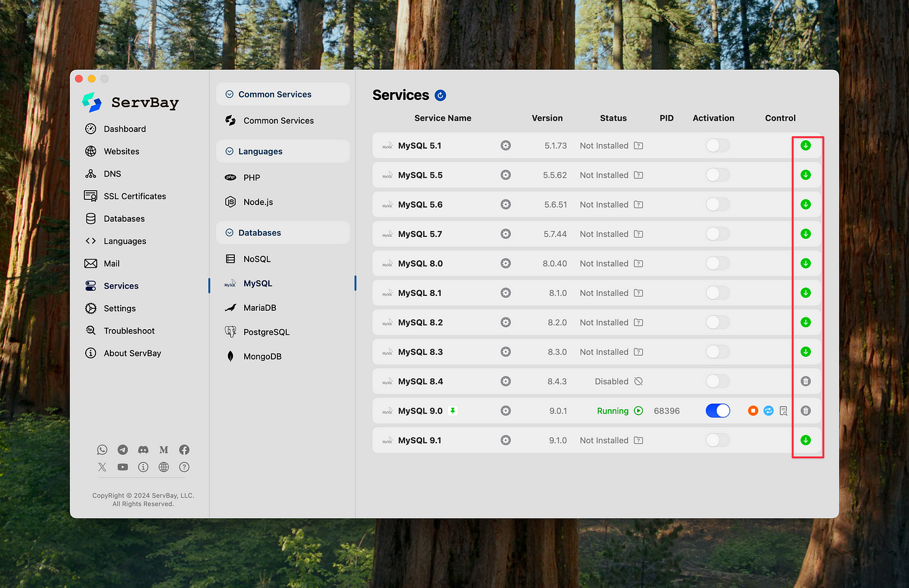Enable activation toggle for MySQL 5.1

[x=717, y=145]
